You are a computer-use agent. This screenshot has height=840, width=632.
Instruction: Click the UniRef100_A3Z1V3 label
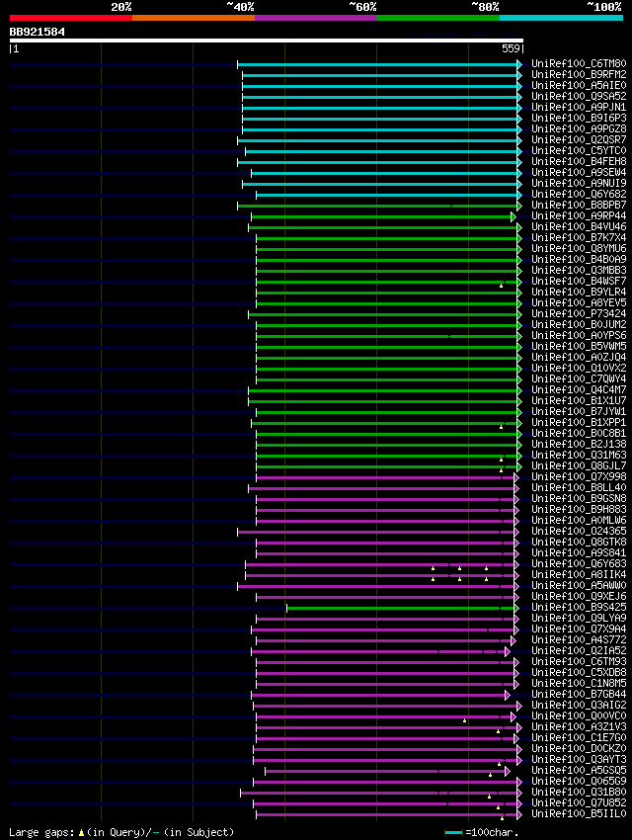coord(579,727)
